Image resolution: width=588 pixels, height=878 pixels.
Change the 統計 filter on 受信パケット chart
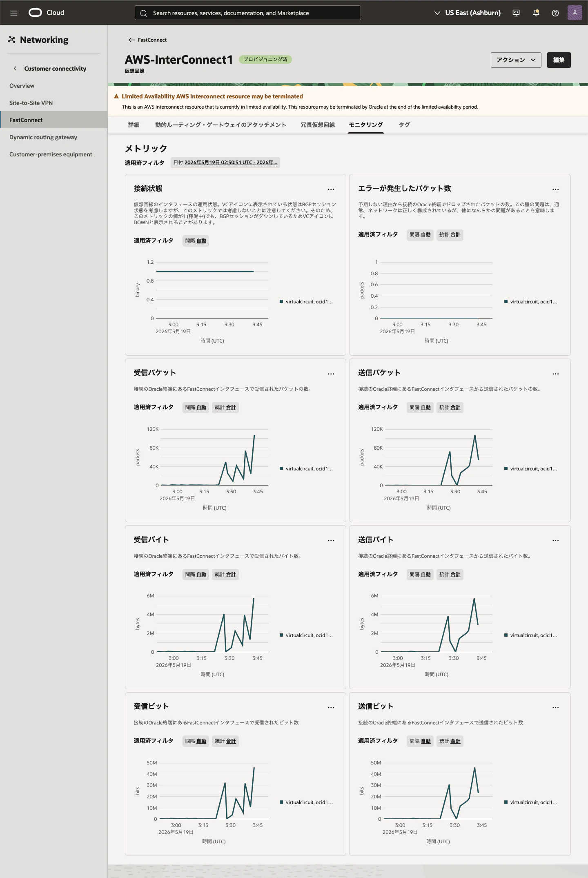[x=225, y=408]
